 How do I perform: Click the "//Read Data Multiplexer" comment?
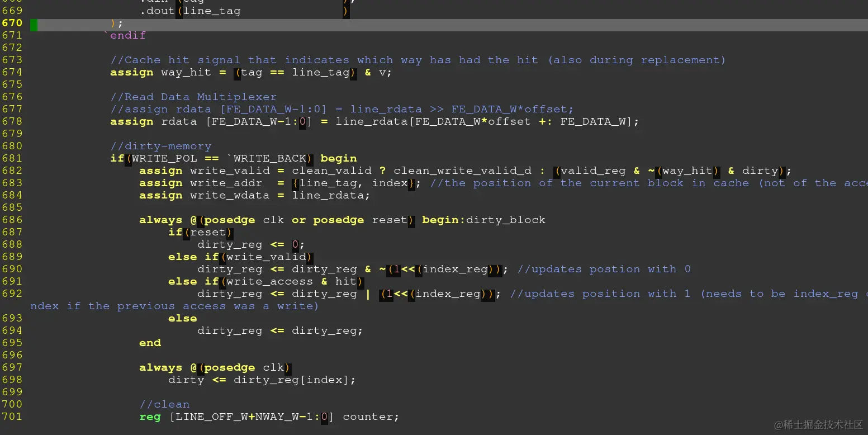193,97
